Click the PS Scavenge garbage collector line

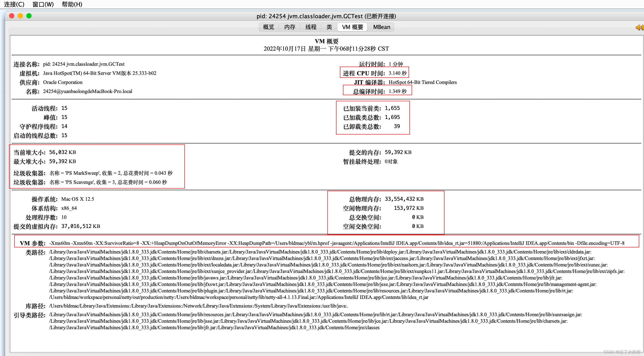coord(108,182)
